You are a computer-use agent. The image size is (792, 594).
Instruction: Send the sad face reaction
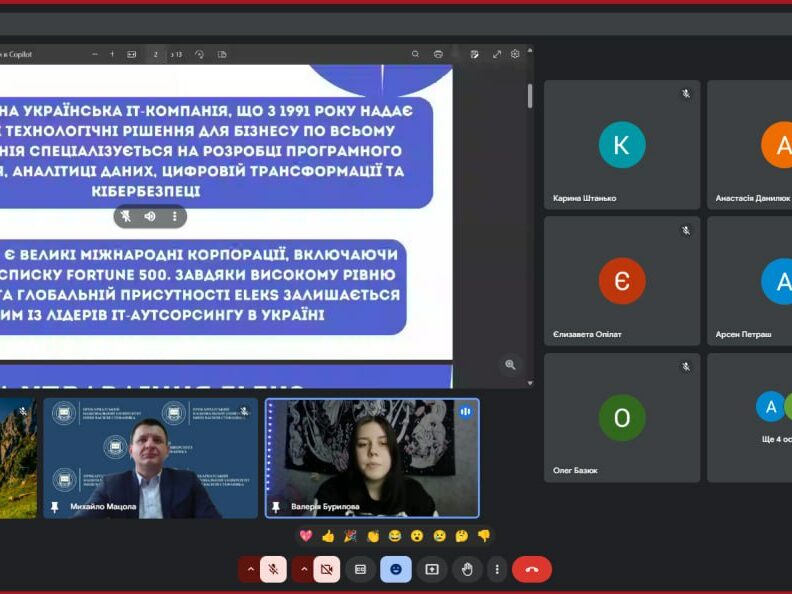(x=439, y=535)
